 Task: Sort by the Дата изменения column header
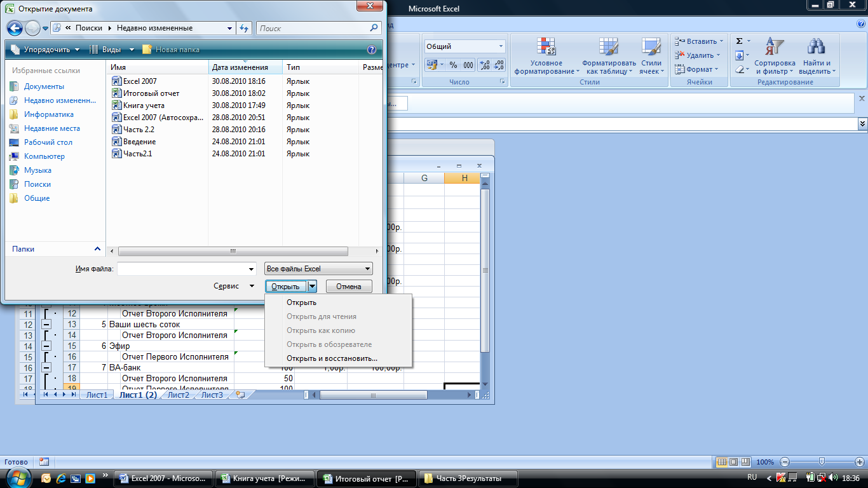point(245,67)
